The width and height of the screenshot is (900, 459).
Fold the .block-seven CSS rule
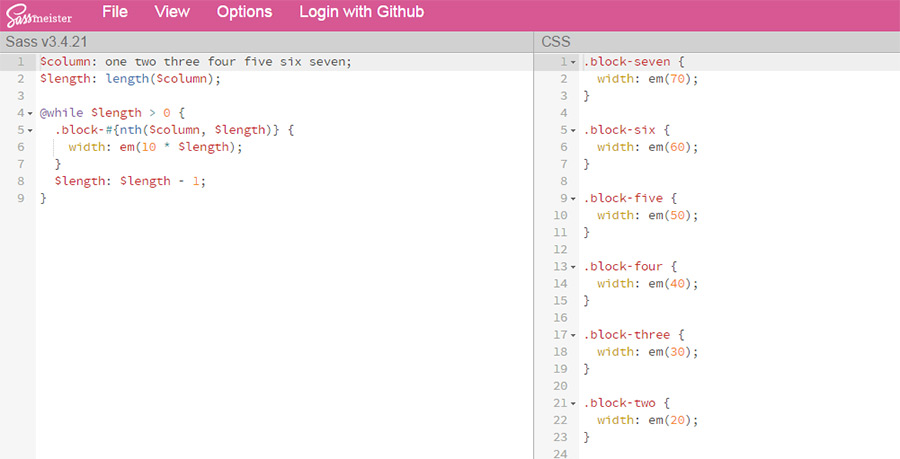tap(573, 62)
